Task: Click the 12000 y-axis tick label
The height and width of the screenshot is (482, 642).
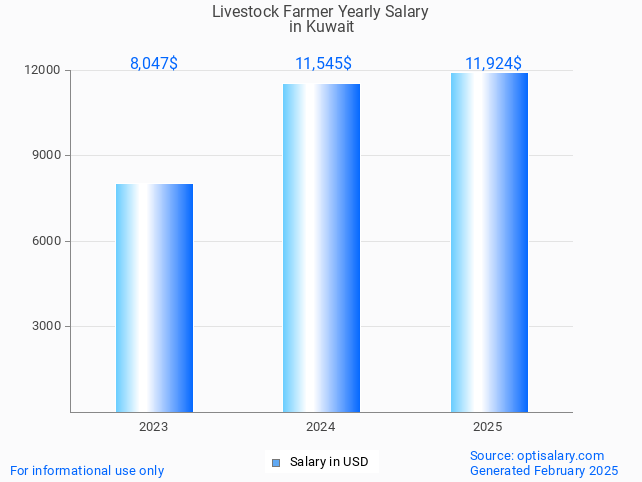Action: click(x=43, y=71)
